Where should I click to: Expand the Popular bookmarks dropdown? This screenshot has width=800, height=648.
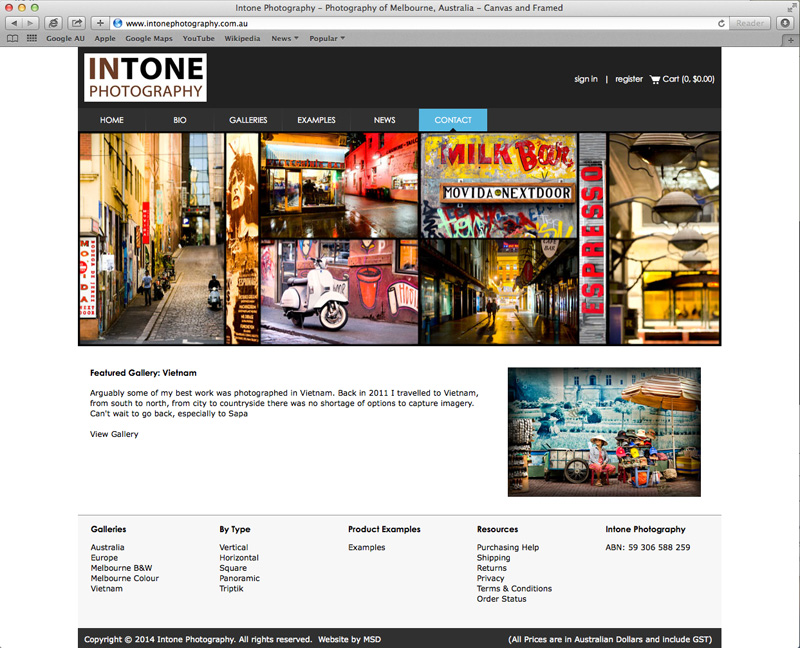(x=327, y=38)
